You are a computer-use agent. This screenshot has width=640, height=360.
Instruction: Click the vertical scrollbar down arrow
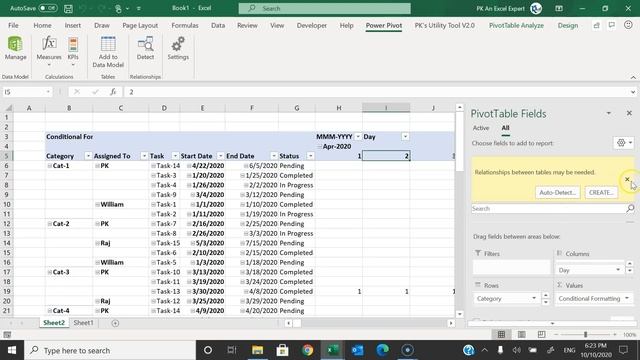(x=460, y=314)
